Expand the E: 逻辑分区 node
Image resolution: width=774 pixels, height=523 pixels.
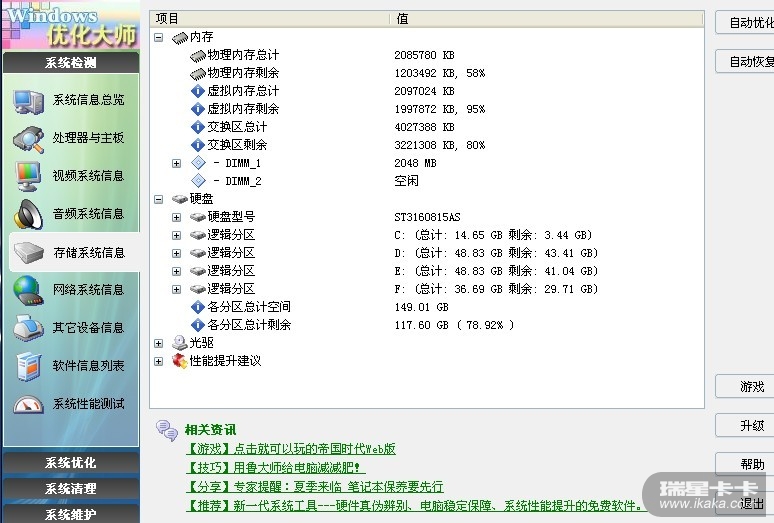click(176, 271)
